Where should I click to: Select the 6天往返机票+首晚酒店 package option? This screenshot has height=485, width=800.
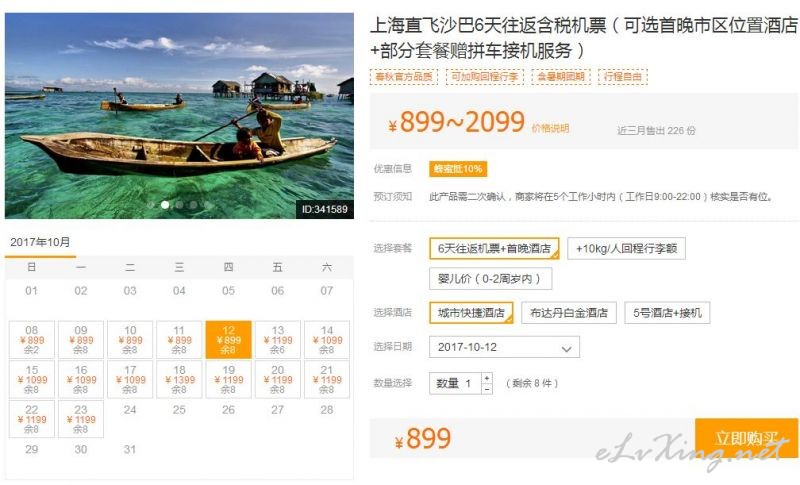[x=494, y=248]
